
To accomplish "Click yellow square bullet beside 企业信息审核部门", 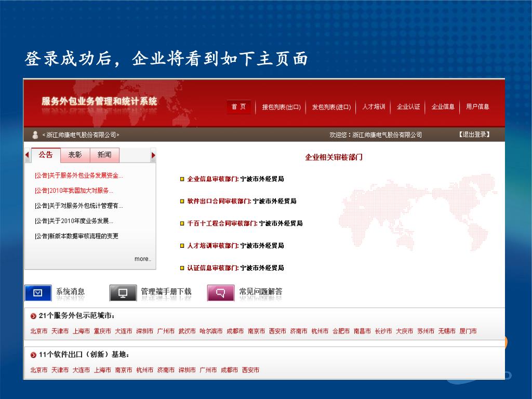I will click(x=182, y=179).
